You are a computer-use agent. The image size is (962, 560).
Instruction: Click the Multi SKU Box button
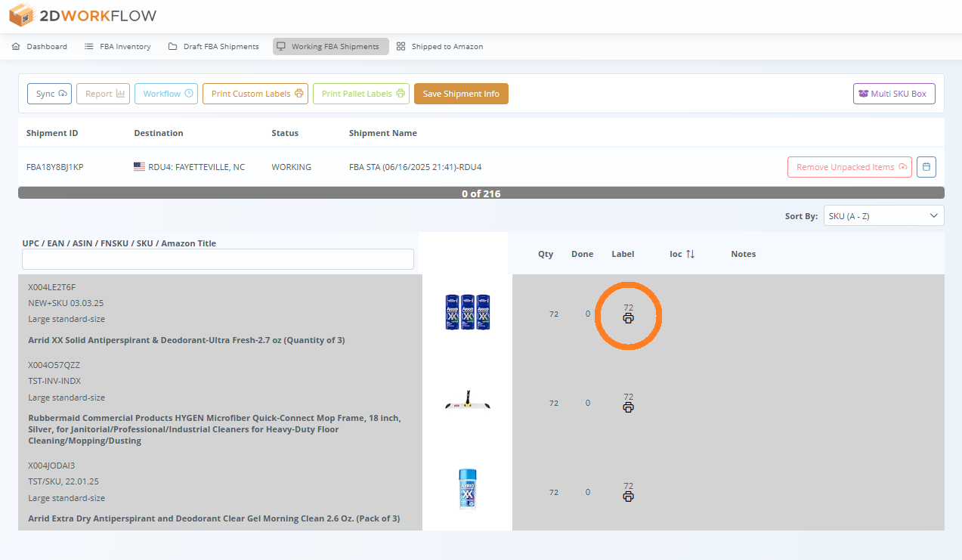[894, 94]
